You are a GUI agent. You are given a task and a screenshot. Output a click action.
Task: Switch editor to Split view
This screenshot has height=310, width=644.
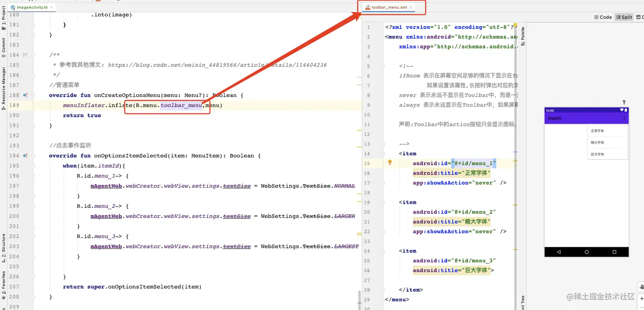pyautogui.click(x=624, y=17)
